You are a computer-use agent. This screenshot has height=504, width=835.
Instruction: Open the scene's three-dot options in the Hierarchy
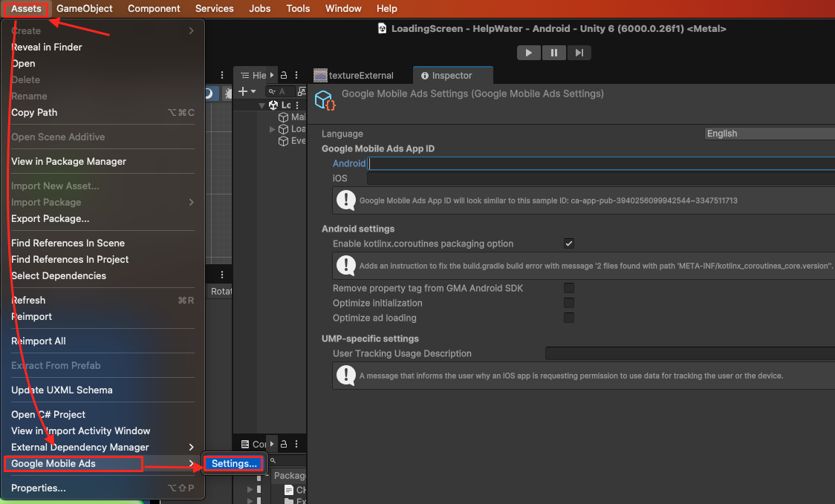click(297, 105)
